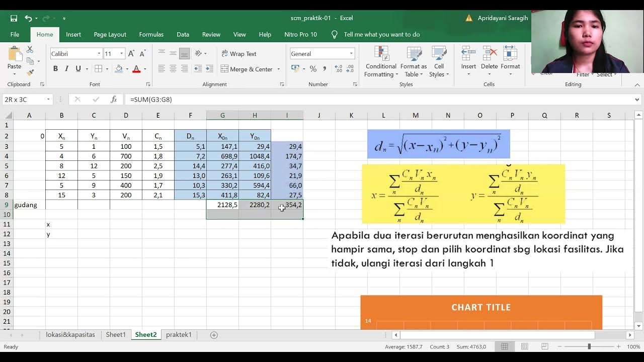The height and width of the screenshot is (362, 644).
Task: Open the File menu
Action: coord(15,34)
